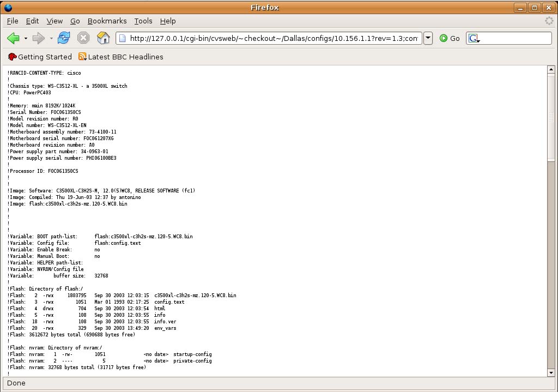Open the File menu

[13, 21]
